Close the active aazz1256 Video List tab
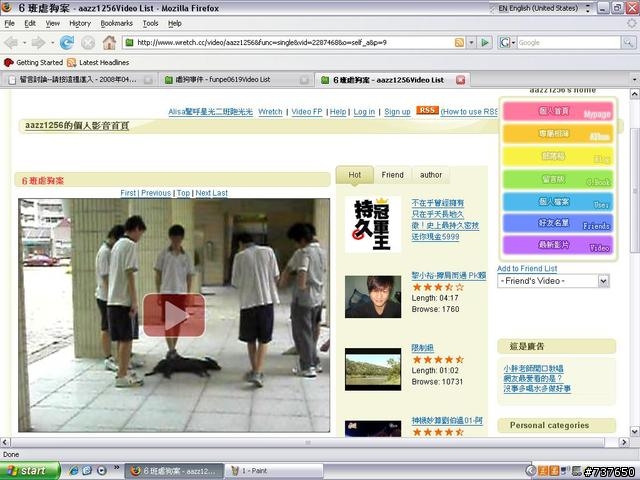 coord(460,80)
